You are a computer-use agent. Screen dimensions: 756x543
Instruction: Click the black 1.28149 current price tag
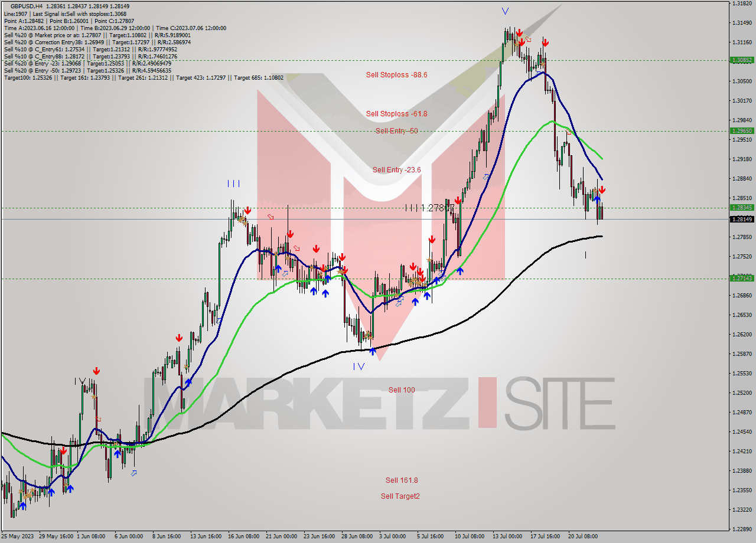click(741, 219)
